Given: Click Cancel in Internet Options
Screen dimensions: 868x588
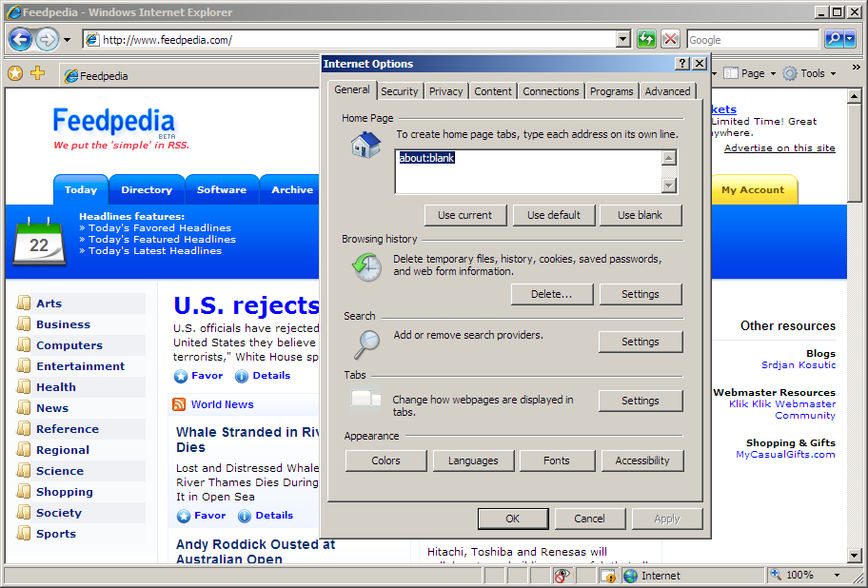Looking at the screenshot, I should 589,519.
